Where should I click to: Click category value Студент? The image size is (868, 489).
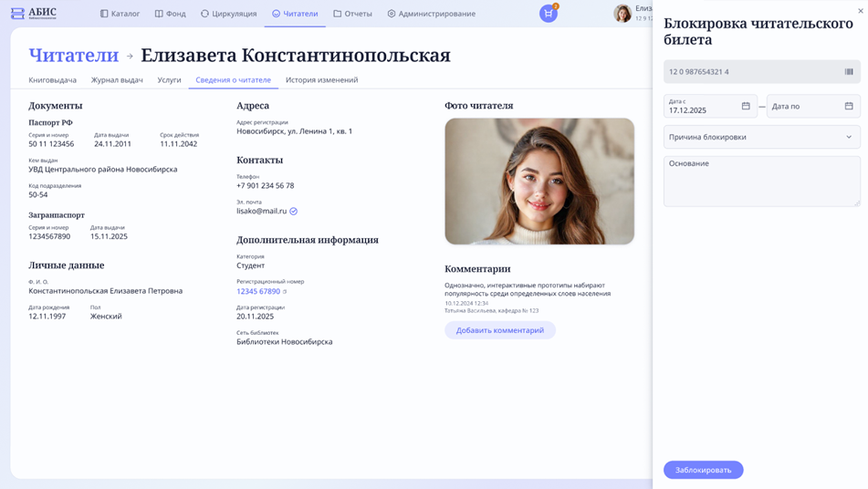[250, 265]
